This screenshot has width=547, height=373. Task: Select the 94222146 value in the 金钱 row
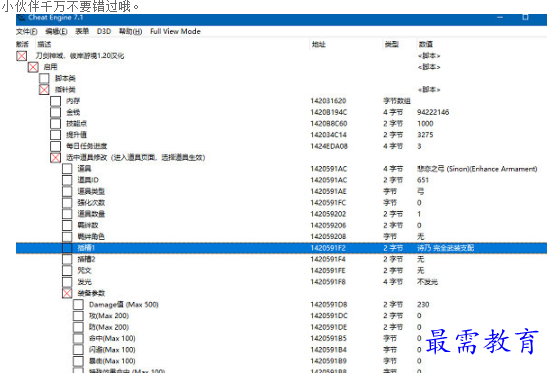[433, 112]
